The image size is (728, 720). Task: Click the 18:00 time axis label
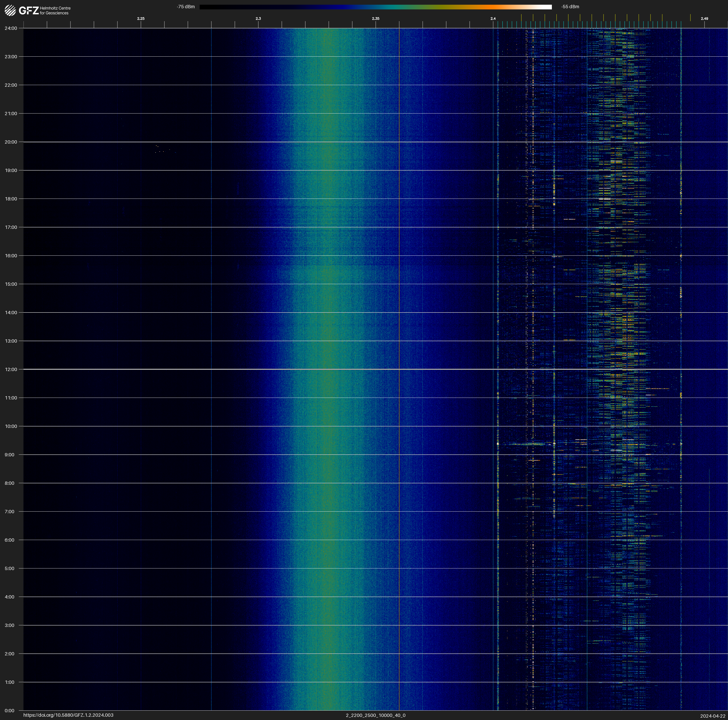point(11,199)
